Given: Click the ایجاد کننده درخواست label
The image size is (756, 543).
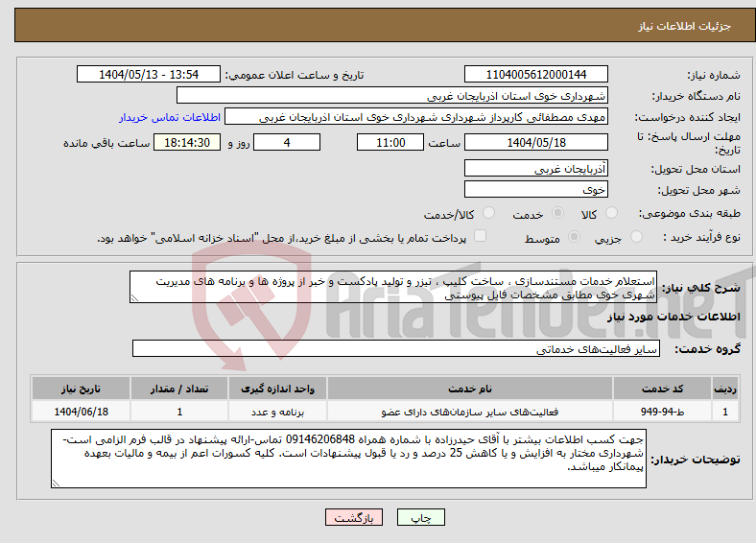Looking at the screenshot, I should click(688, 118).
